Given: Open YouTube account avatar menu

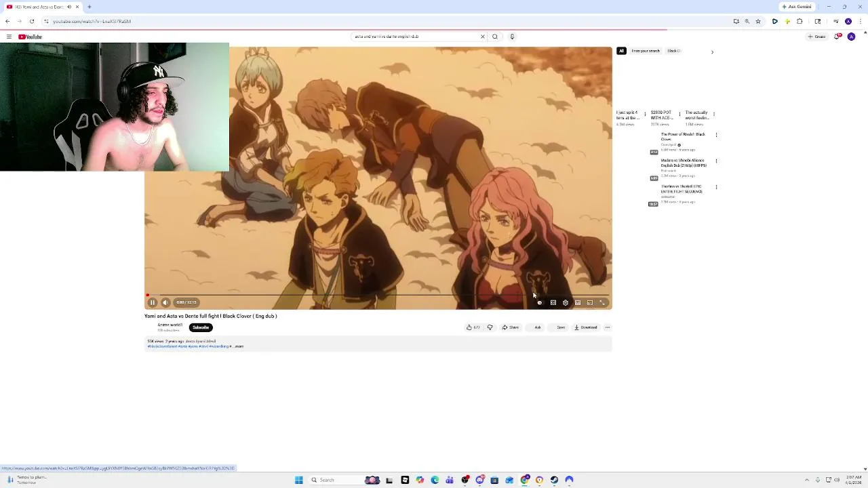Looking at the screenshot, I should tap(851, 37).
